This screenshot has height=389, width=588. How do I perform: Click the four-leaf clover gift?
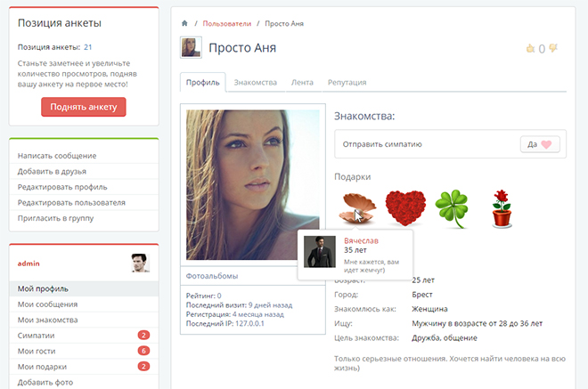tap(453, 208)
